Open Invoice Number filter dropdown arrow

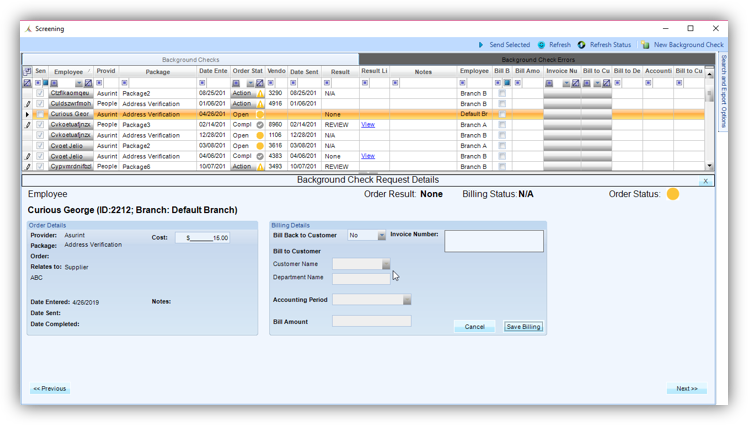[566, 83]
